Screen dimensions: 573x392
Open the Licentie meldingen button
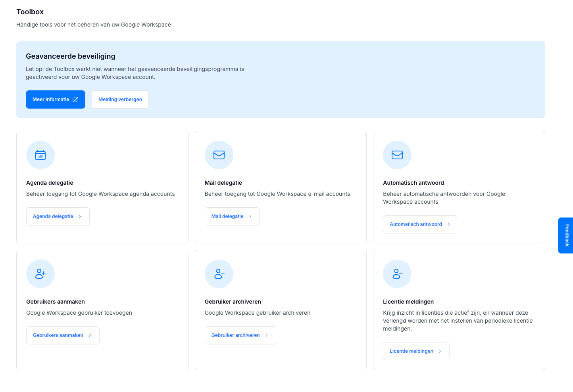click(416, 351)
